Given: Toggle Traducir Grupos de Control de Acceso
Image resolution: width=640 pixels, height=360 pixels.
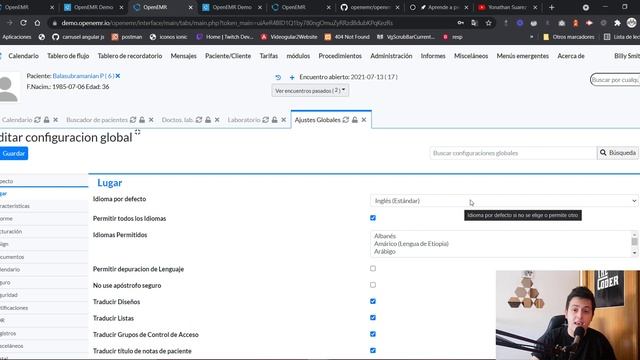Looking at the screenshot, I should point(373,334).
